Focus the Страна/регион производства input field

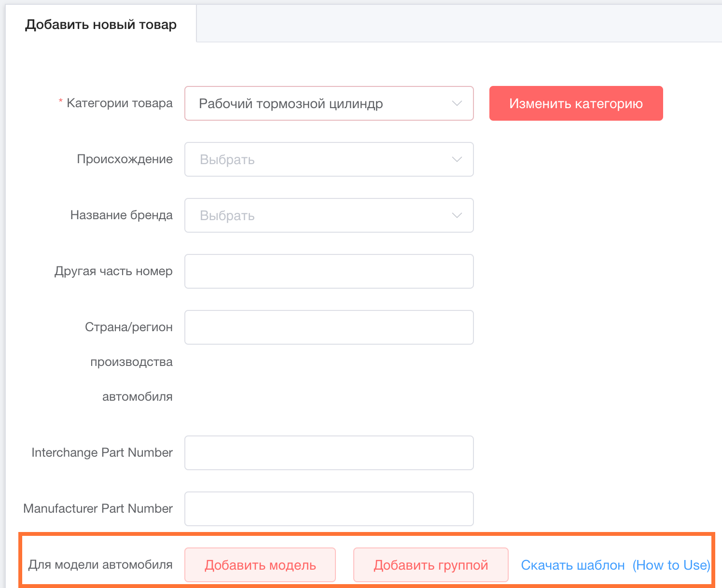pos(329,327)
